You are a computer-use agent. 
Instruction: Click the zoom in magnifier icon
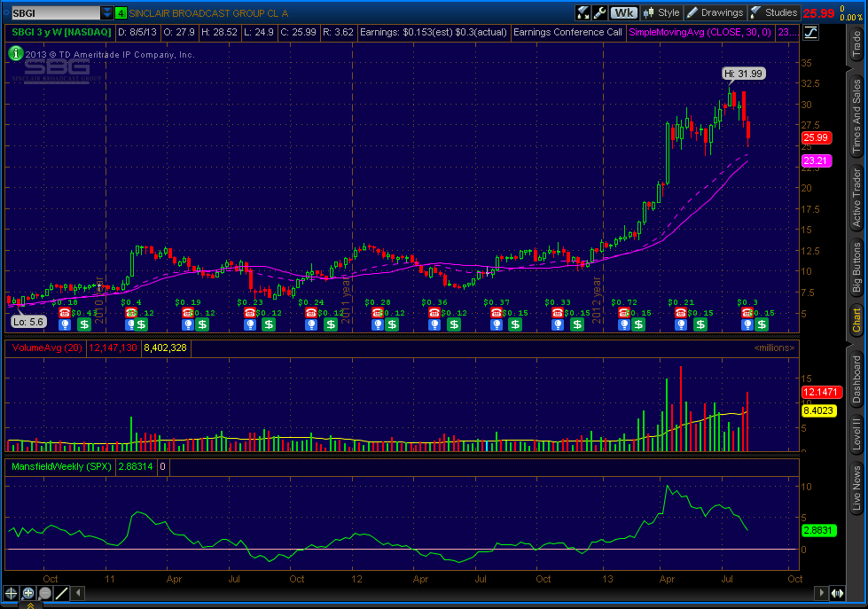[27, 594]
